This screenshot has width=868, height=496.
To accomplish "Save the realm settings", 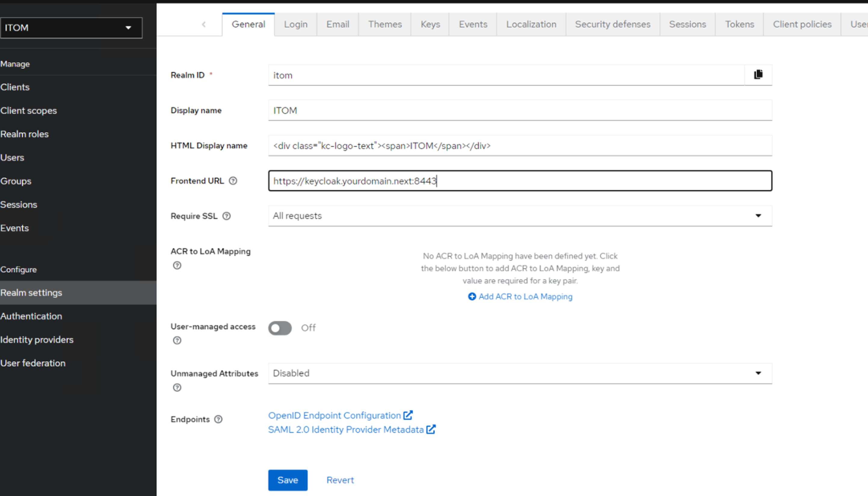I will point(287,480).
